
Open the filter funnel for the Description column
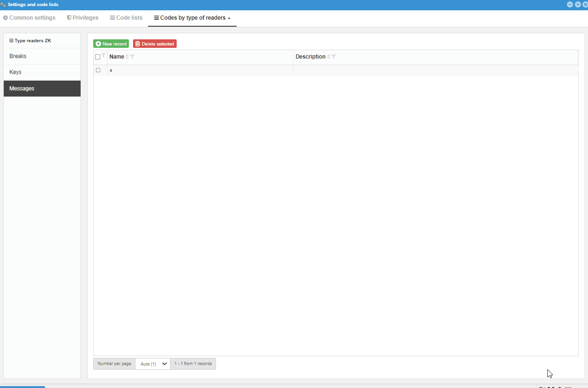334,57
